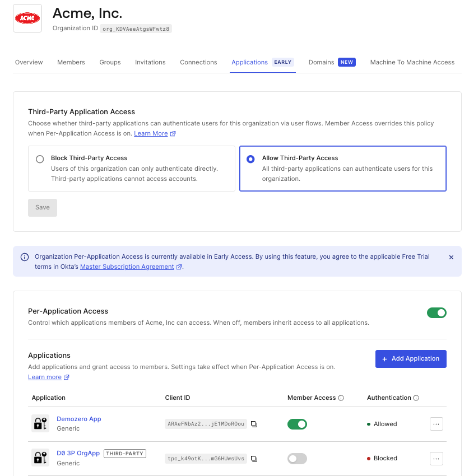The image size is (469, 476).
Task: Click the Organization ID code field
Action: pyautogui.click(x=136, y=29)
